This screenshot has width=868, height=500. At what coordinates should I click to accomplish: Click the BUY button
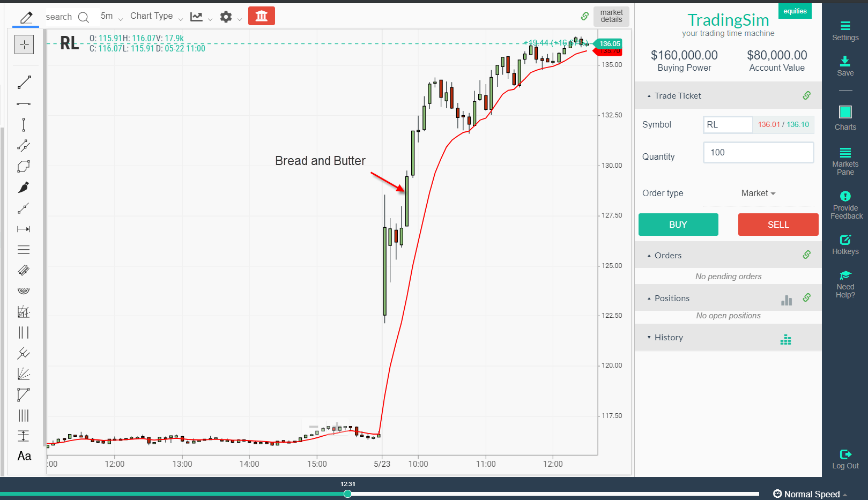[x=678, y=225]
